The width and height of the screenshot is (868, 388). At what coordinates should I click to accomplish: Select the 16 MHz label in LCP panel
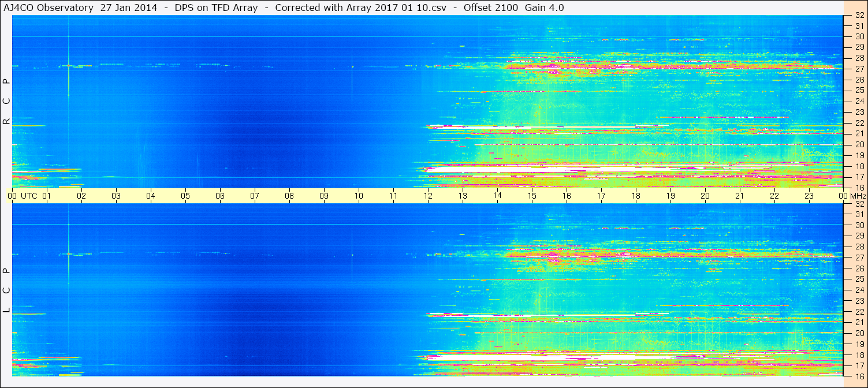[x=859, y=376]
